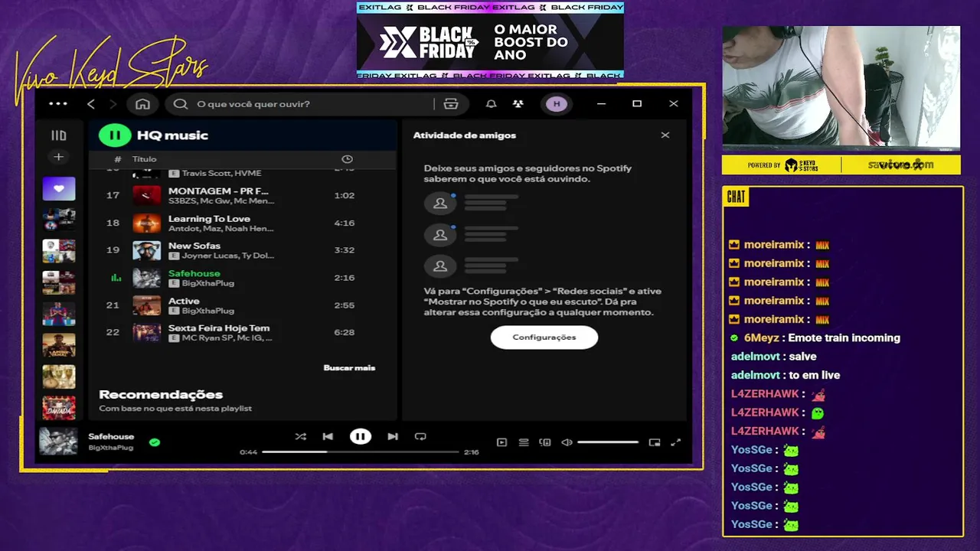Toggle shuffle in player controls
Image resolution: width=980 pixels, height=551 pixels.
(x=300, y=437)
